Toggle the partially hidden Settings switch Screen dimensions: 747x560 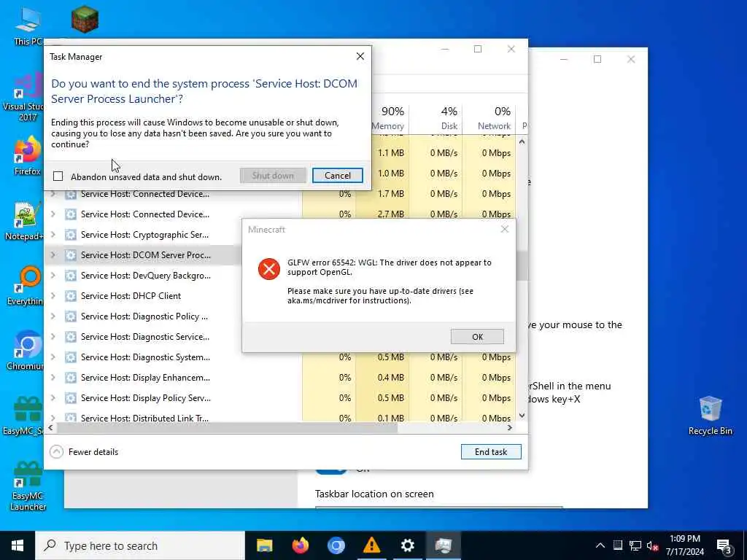[331, 470]
